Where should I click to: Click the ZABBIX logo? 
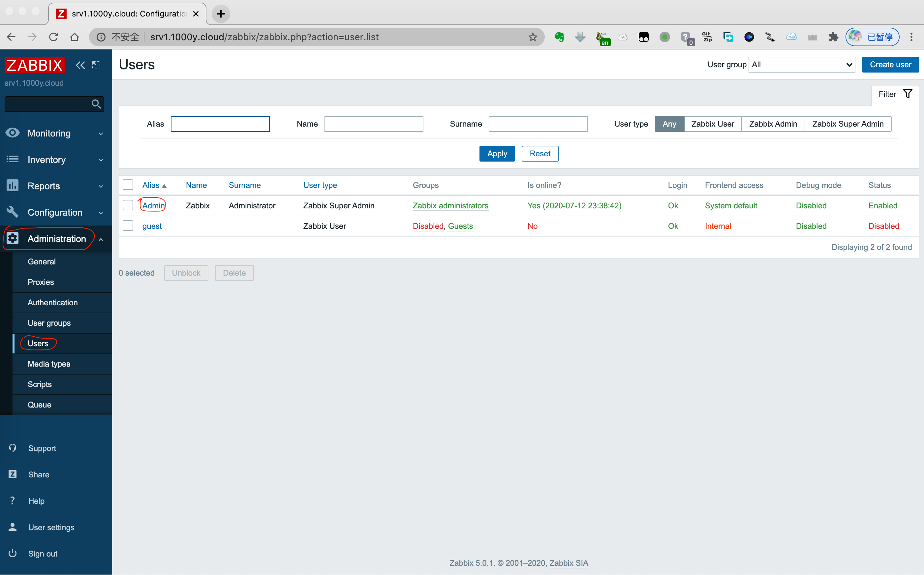tap(34, 65)
